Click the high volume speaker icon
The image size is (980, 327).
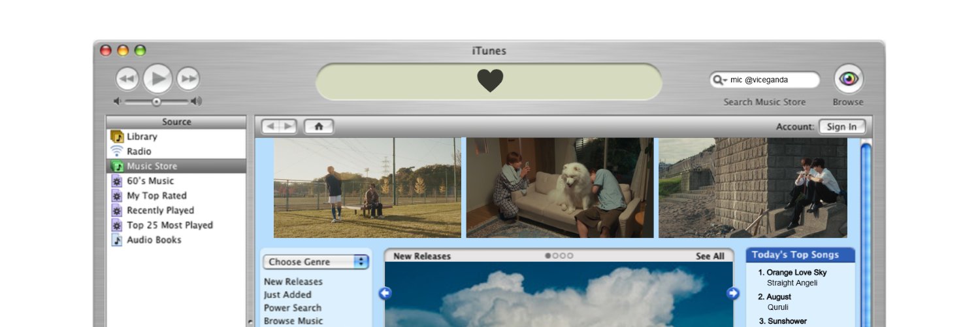[x=196, y=101]
